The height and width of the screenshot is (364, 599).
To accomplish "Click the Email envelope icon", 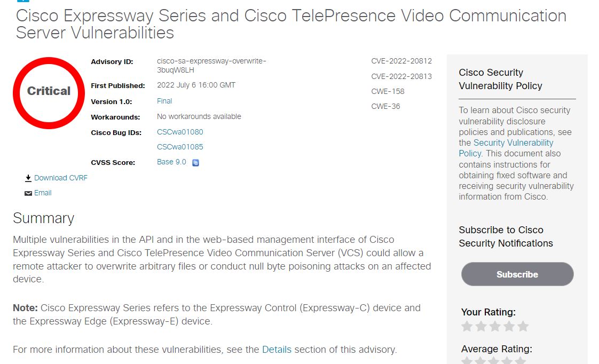I will coord(28,193).
